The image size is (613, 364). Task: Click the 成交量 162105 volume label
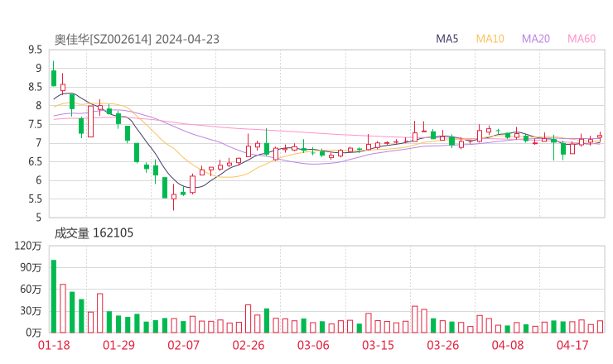point(94,233)
